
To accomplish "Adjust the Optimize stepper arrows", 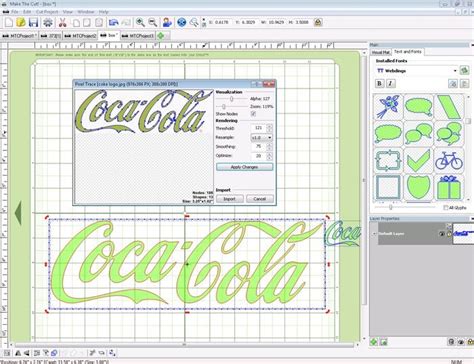I will pos(269,156).
